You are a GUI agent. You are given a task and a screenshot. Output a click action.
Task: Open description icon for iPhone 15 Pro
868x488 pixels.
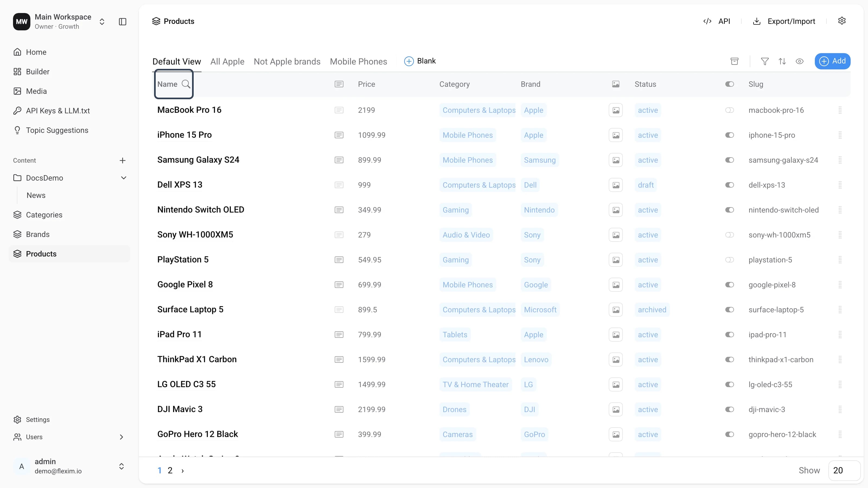(x=339, y=135)
